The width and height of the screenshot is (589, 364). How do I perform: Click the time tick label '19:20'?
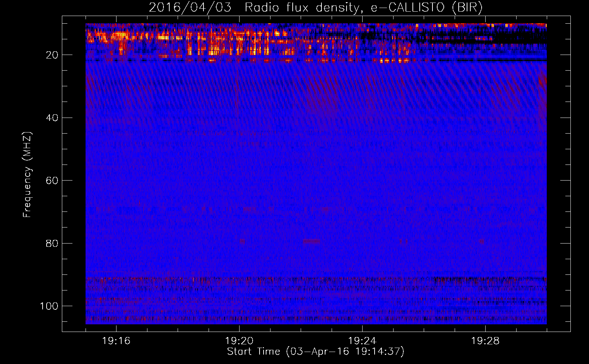click(239, 341)
